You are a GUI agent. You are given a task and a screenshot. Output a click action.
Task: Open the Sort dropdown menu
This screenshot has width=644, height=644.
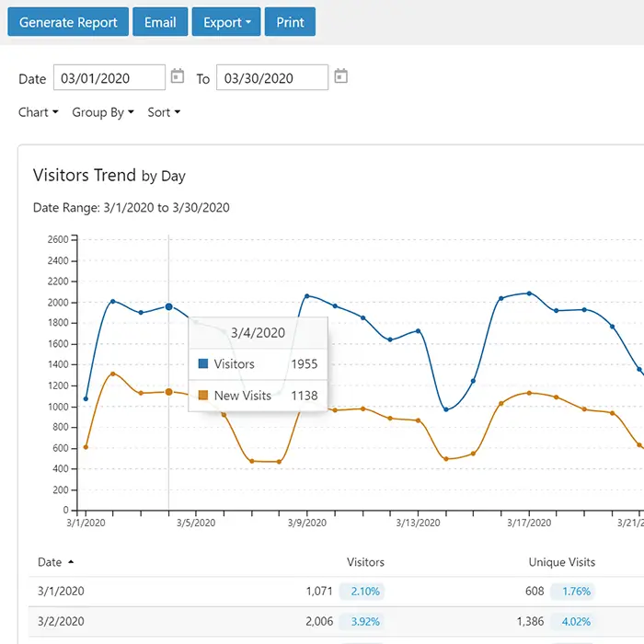coord(164,112)
